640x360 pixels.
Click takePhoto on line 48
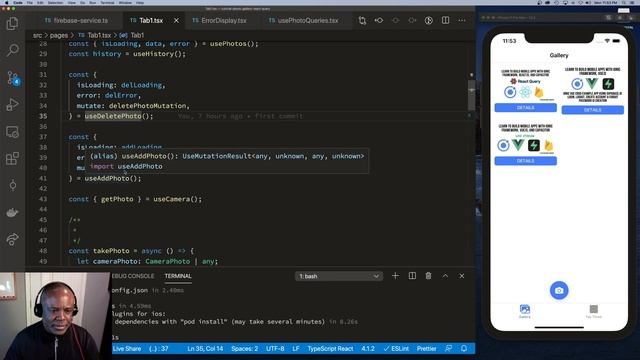click(111, 251)
